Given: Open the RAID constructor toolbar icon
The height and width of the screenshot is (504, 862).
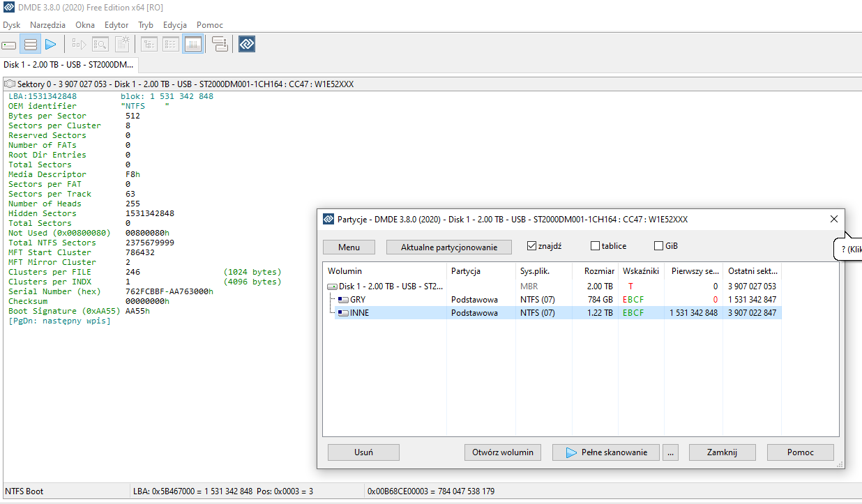Looking at the screenshot, I should [220, 45].
